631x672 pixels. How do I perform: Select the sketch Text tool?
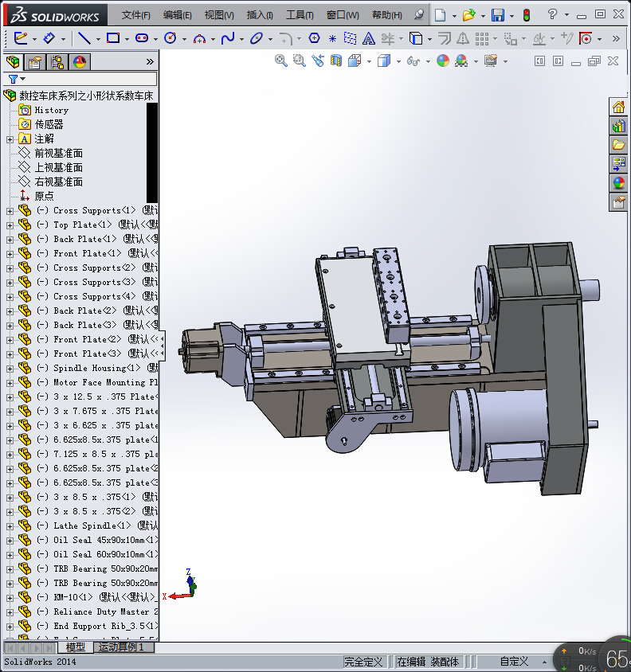368,38
